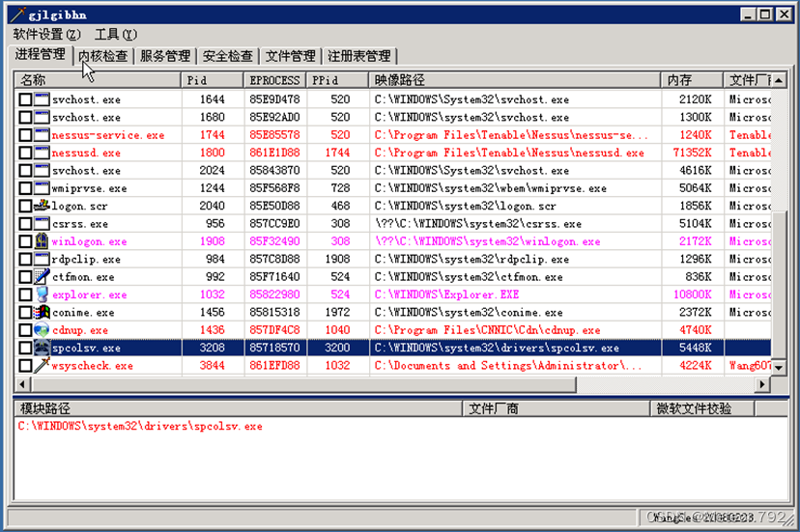Tick the nessus-service.exe checkbox
This screenshot has height=532, width=800.
tap(25, 135)
